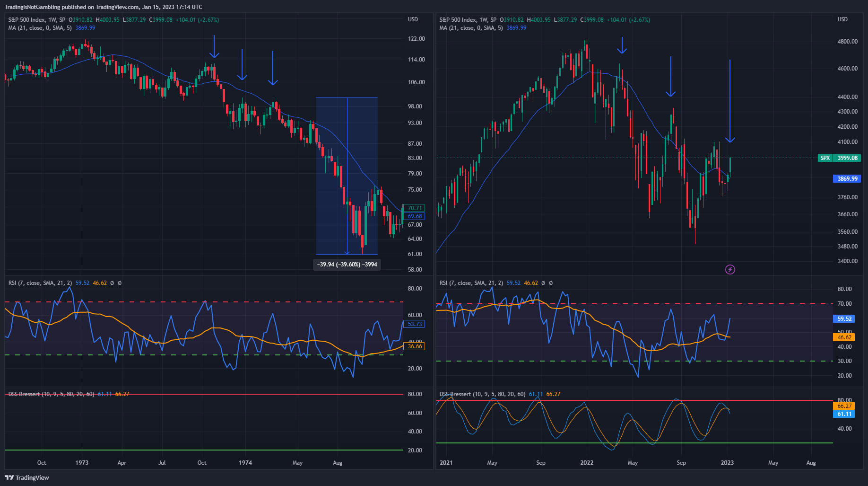Screen dimensions: 868x486
Task: Click the header publisher text TradingIsNotGambling
Action: 33,7
